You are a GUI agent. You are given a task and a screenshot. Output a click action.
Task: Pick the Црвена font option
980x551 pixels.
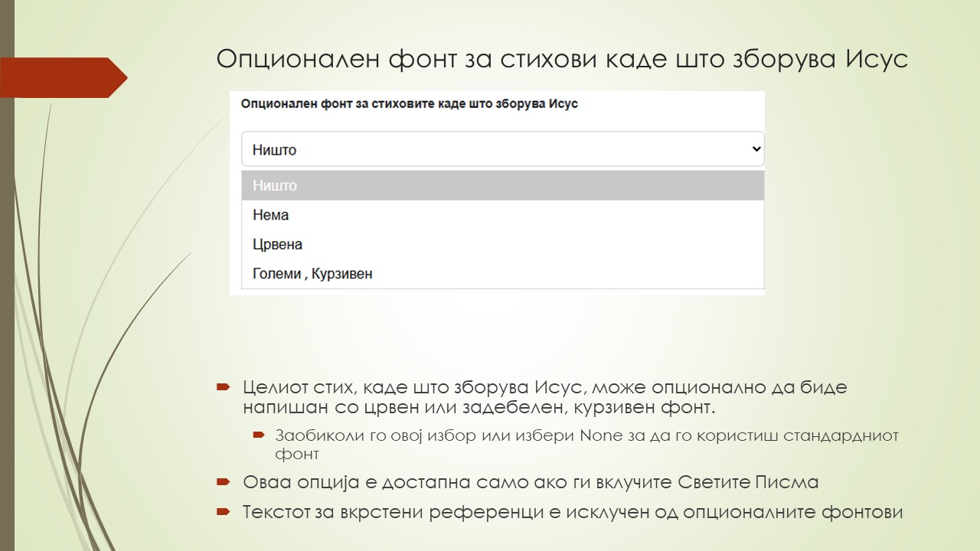(x=502, y=244)
